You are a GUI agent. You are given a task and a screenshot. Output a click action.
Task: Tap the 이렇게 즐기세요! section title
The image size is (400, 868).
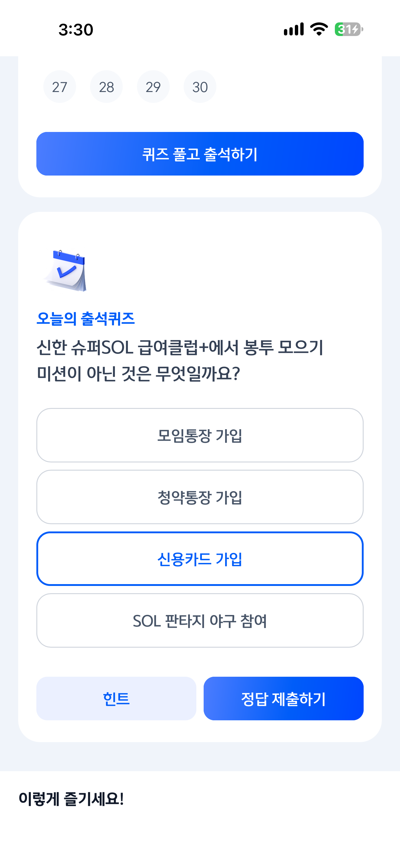tap(71, 799)
